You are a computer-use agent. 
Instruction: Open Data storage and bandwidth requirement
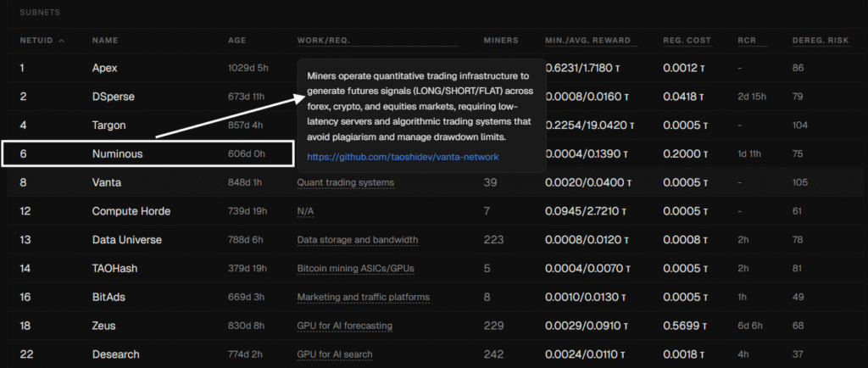tap(358, 240)
